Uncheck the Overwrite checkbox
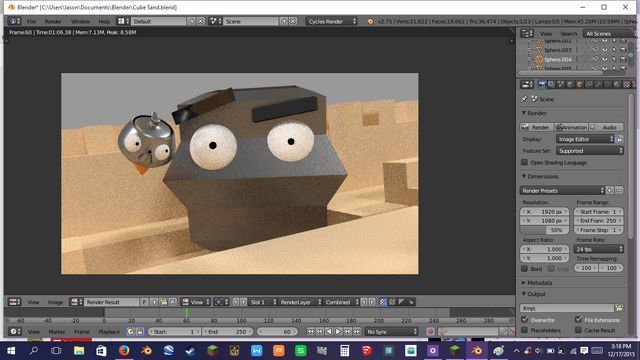 pos(524,320)
